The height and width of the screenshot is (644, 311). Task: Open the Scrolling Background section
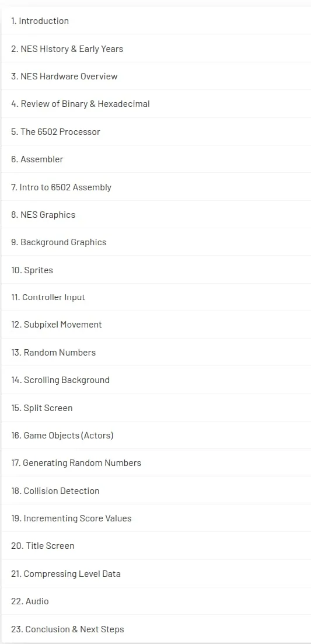point(156,380)
